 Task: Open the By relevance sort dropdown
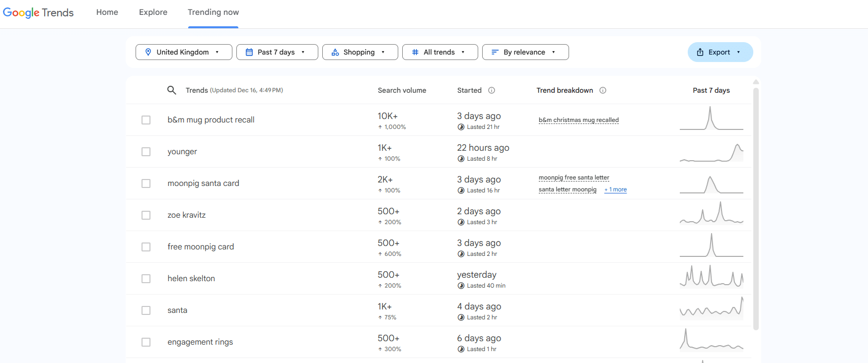tap(525, 52)
